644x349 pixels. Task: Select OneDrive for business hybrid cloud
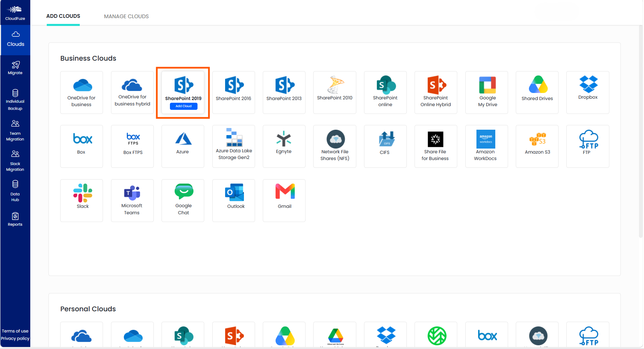click(132, 92)
